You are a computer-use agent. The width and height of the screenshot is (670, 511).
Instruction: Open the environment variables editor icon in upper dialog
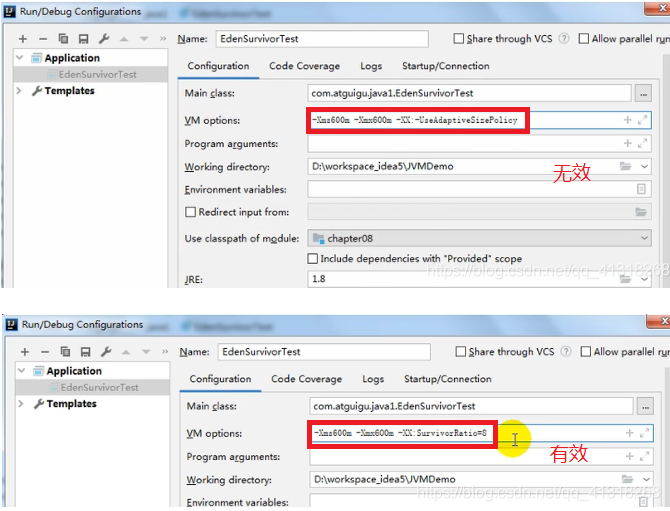pos(641,189)
